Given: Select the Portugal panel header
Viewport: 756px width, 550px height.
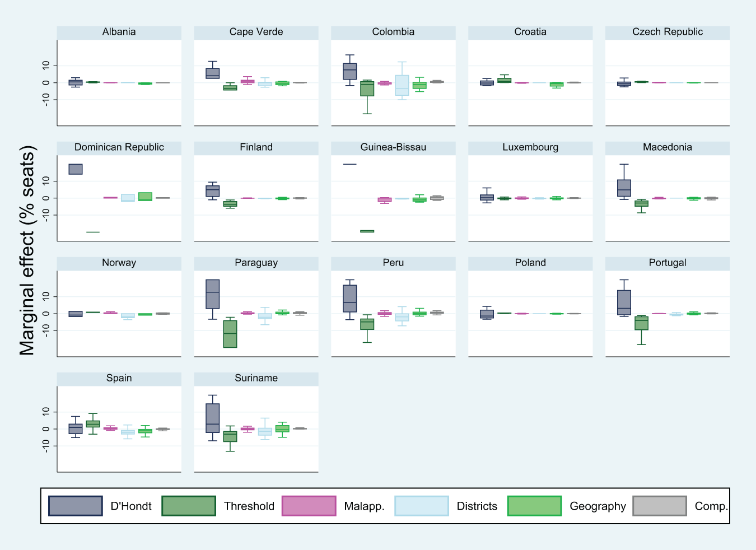Looking at the screenshot, I should pos(668,263).
